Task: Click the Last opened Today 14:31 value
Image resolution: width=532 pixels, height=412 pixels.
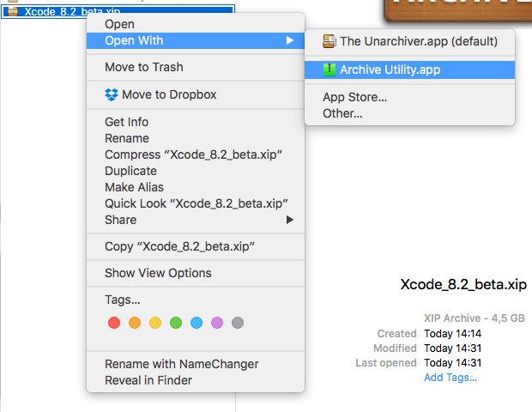Action: pos(452,363)
